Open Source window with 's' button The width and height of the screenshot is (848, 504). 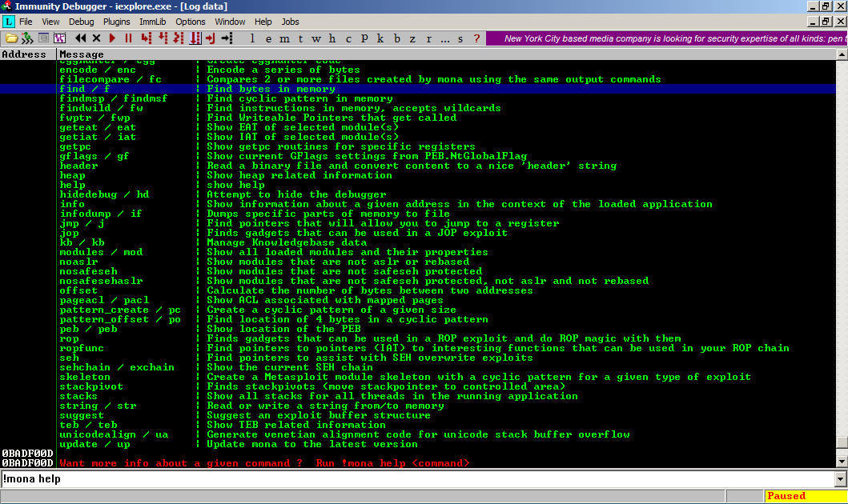(460, 38)
